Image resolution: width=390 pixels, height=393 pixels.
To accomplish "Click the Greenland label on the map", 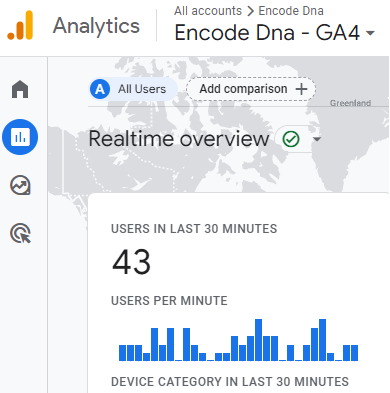I will click(350, 103).
